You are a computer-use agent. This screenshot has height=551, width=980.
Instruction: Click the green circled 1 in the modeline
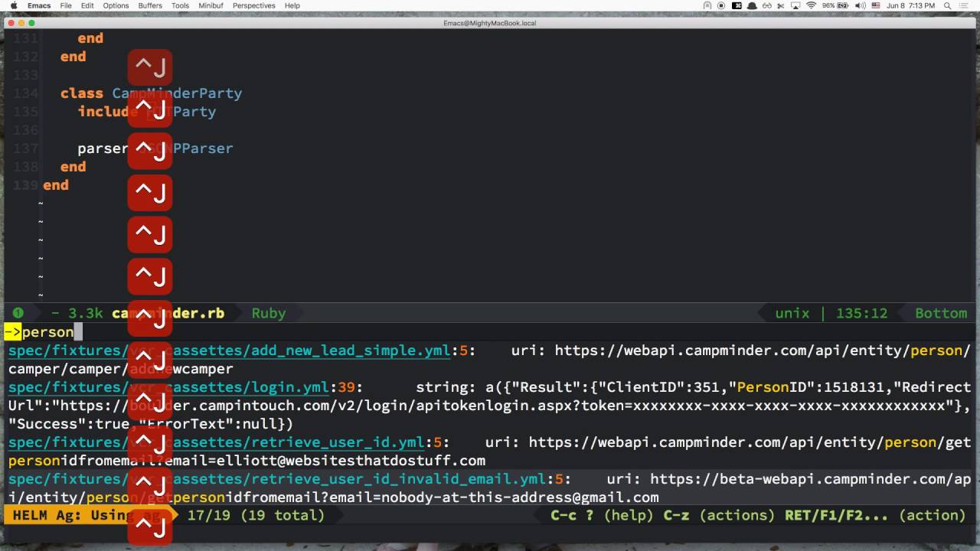pos(18,313)
